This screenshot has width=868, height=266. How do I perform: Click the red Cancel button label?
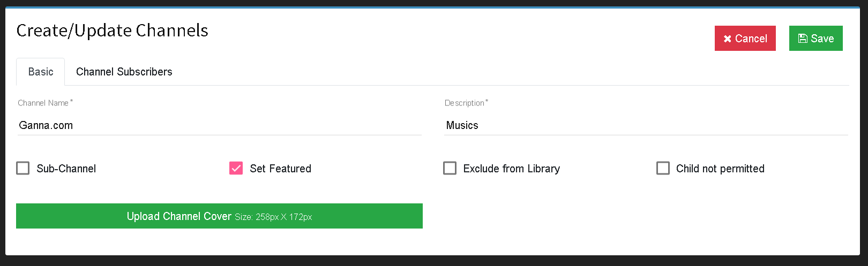751,39
